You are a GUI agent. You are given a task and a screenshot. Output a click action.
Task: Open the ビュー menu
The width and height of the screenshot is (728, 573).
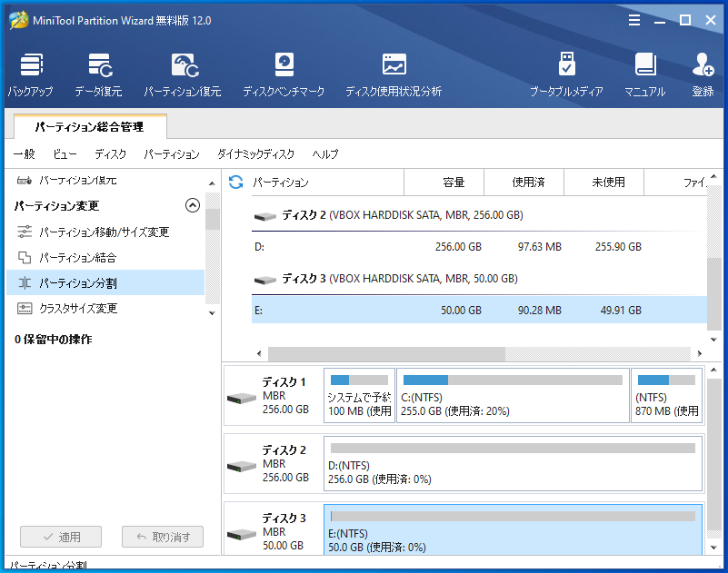tap(65, 153)
